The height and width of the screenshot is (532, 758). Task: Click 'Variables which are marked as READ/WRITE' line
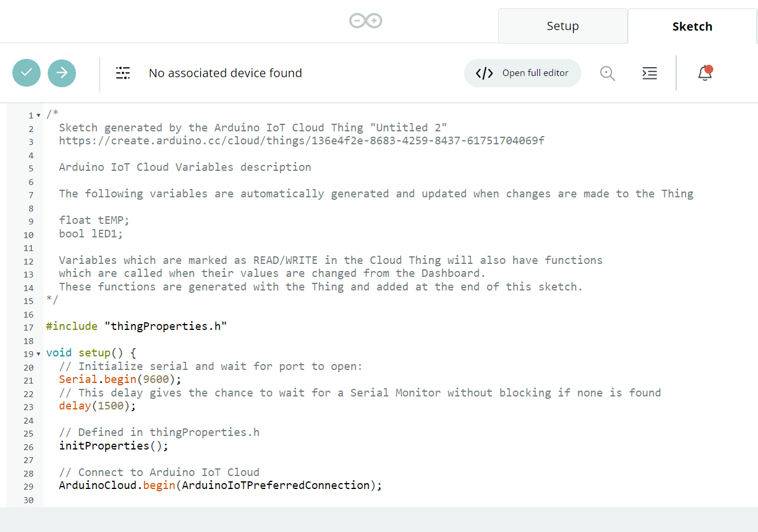tap(331, 260)
